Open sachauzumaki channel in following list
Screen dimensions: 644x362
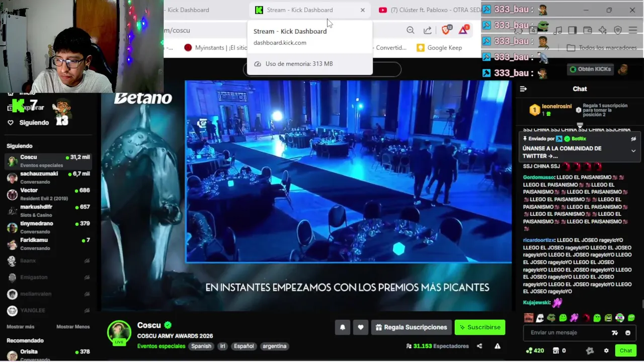pyautogui.click(x=49, y=177)
